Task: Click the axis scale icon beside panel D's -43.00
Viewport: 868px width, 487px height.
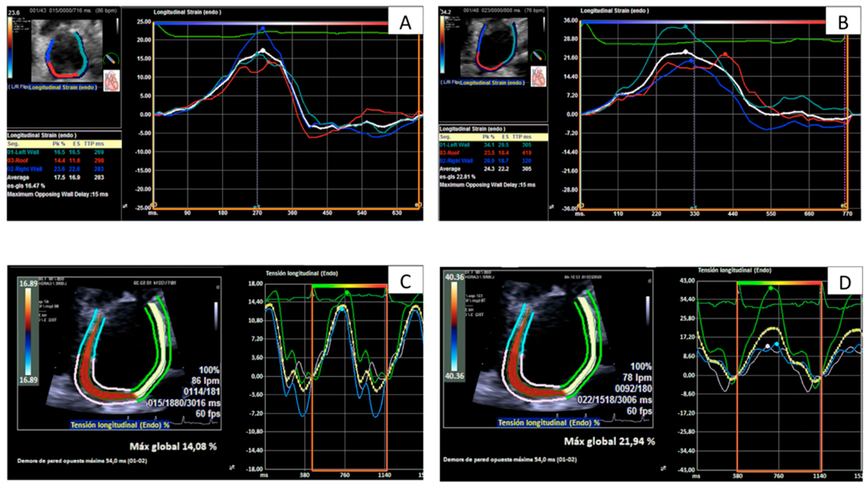Action: [x=664, y=468]
